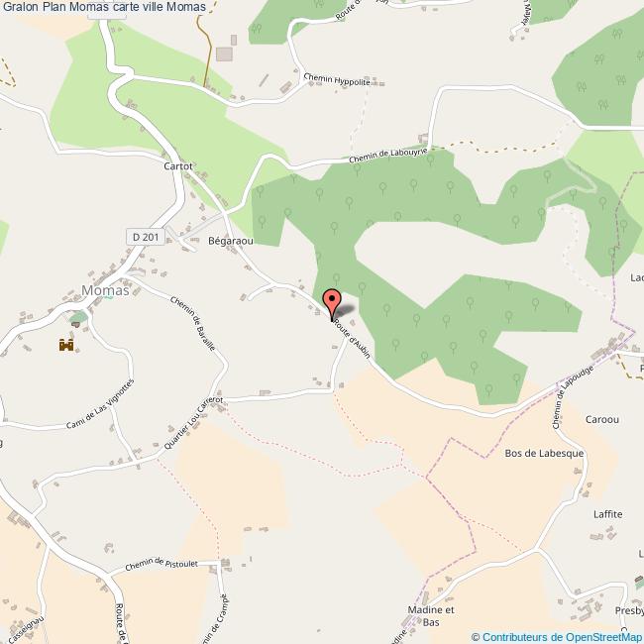
Task: Click the Chemin de Baraille road label
Action: pos(193,323)
